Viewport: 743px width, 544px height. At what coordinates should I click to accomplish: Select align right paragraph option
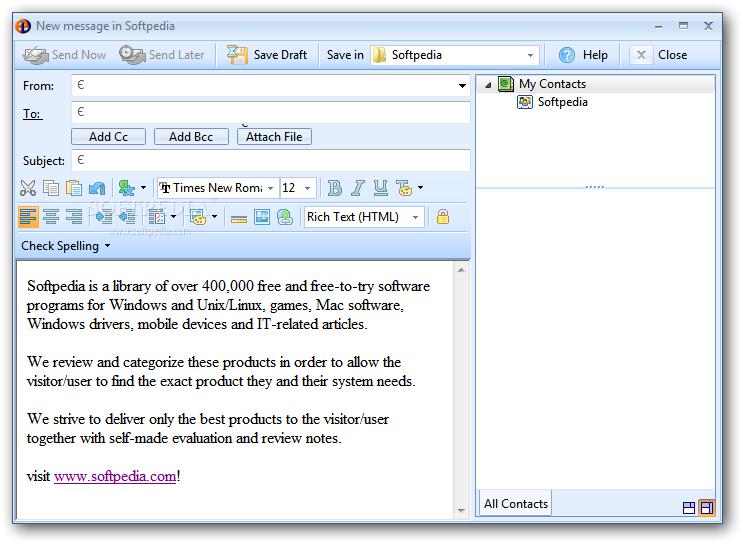[74, 217]
